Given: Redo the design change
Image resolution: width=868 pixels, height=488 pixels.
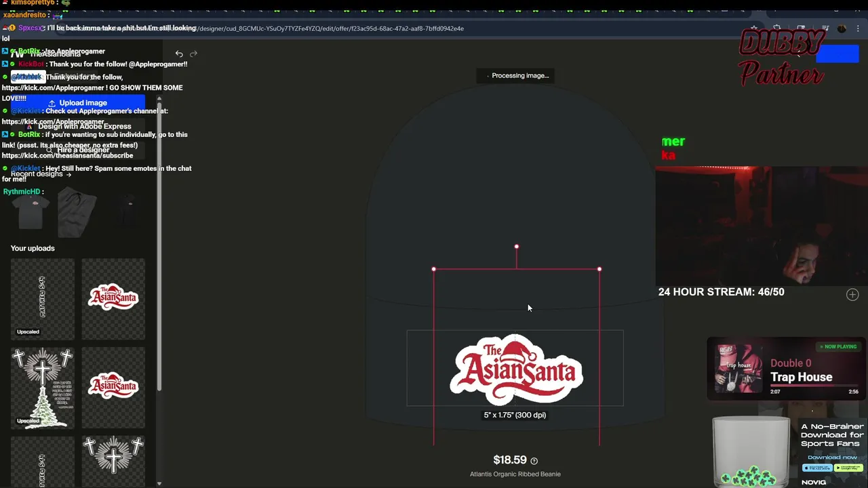Looking at the screenshot, I should click(x=193, y=54).
